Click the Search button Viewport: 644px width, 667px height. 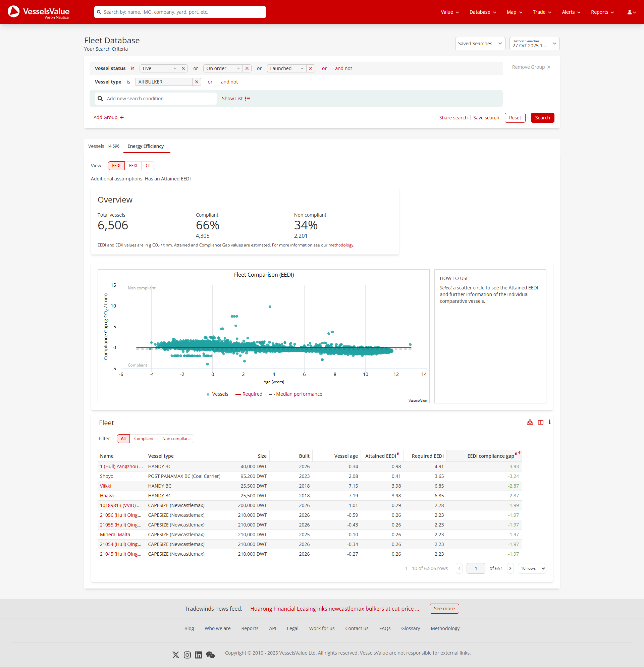coord(542,117)
